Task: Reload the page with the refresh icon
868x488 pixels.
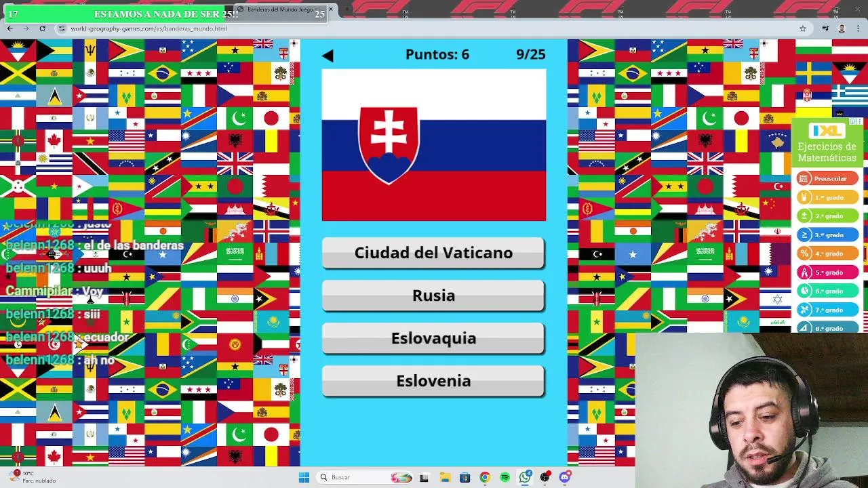Action: point(42,28)
